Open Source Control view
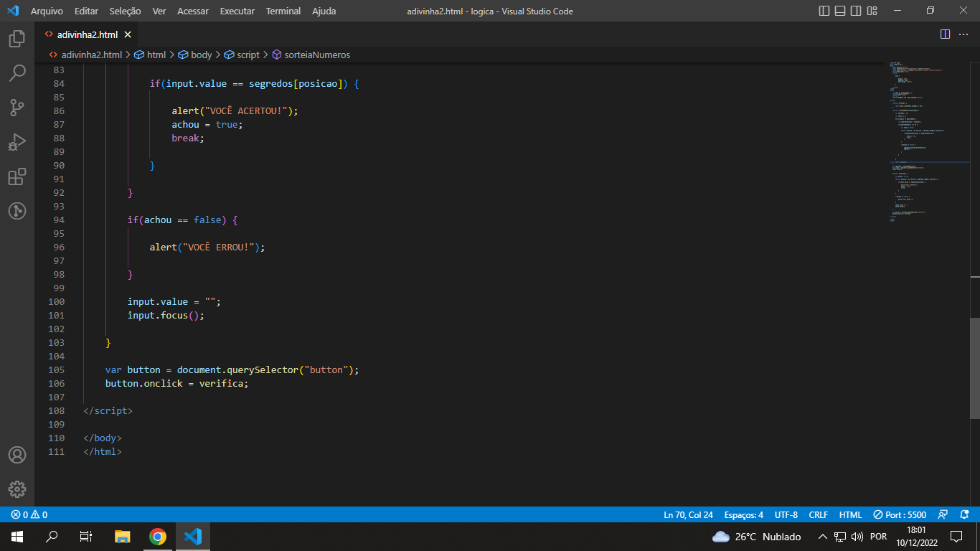The height and width of the screenshot is (551, 980). 17,108
